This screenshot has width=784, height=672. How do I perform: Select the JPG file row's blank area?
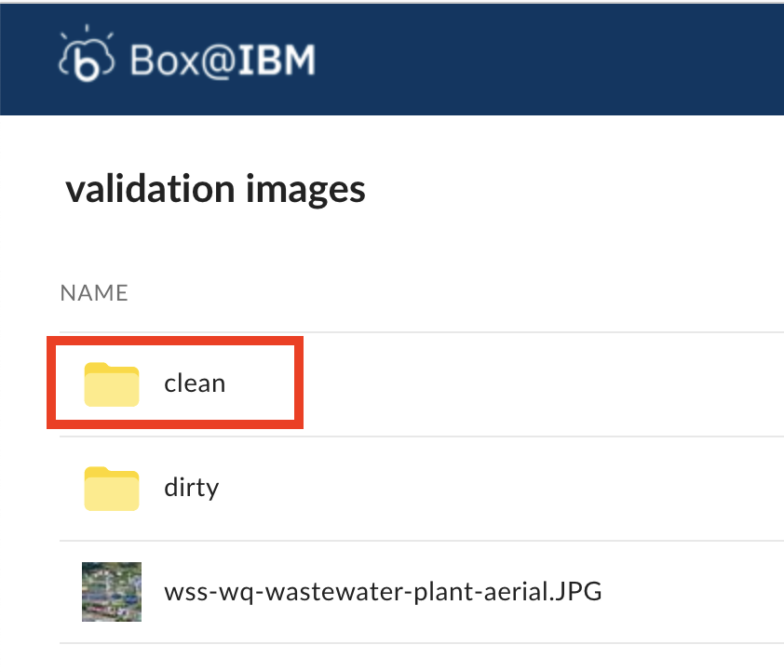coord(695,592)
